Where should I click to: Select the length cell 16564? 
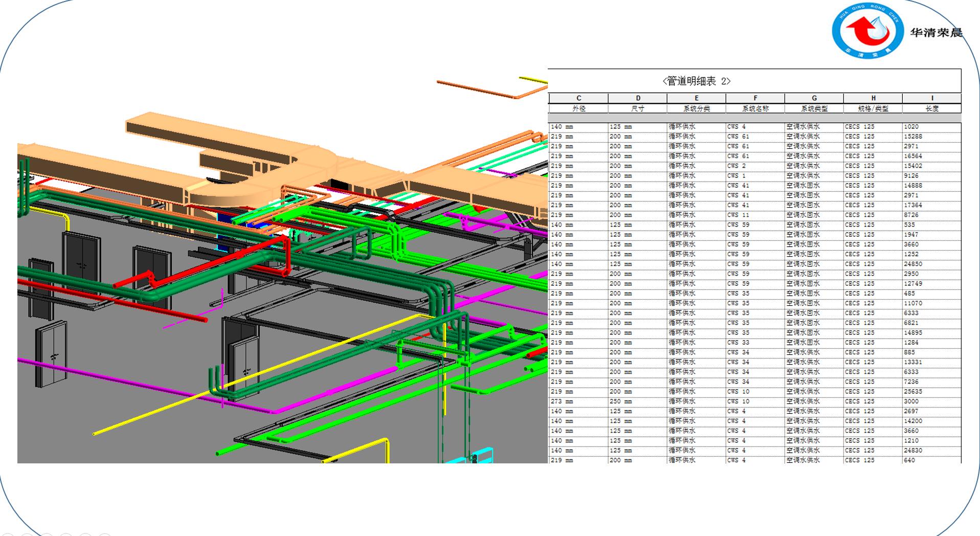click(932, 156)
